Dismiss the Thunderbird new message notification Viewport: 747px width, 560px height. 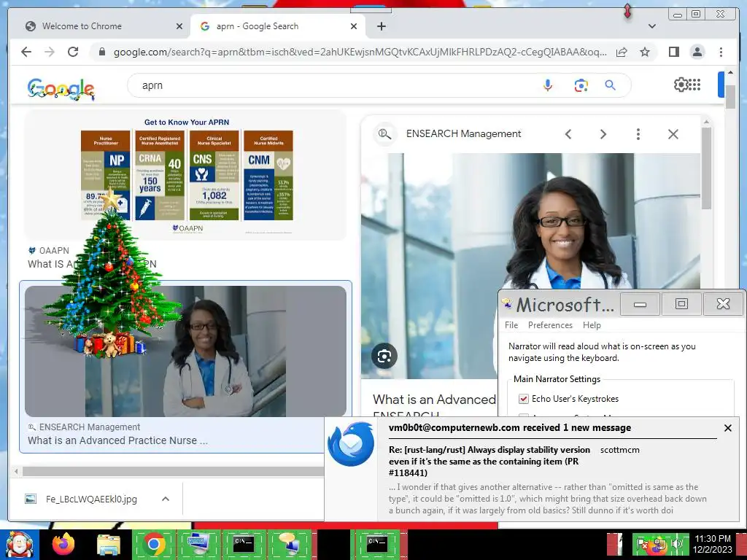[727, 428]
